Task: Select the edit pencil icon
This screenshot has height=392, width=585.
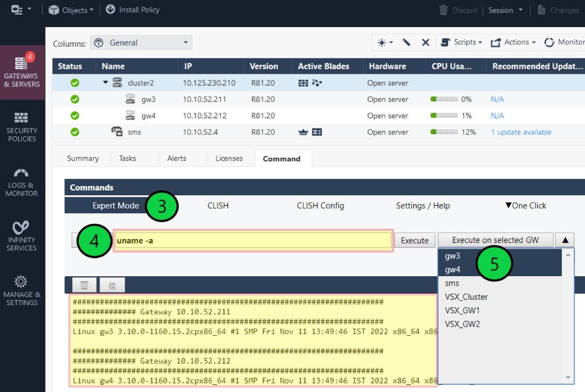Action: pyautogui.click(x=407, y=42)
